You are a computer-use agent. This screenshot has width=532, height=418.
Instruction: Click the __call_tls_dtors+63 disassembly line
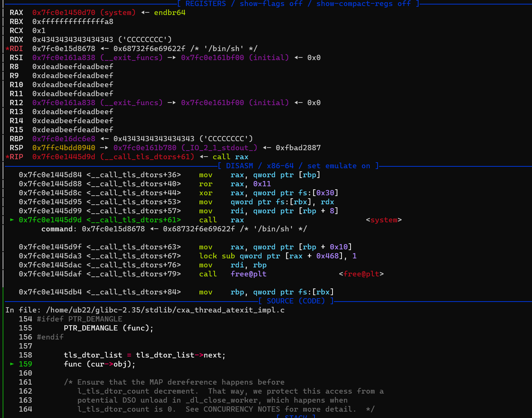[x=185, y=247]
